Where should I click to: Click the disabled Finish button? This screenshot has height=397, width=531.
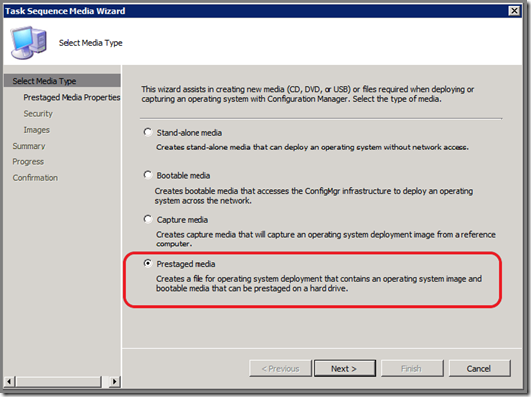412,368
